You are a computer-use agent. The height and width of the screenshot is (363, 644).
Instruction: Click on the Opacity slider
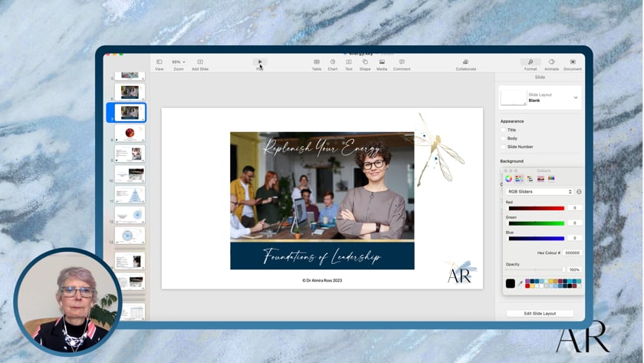tap(535, 269)
